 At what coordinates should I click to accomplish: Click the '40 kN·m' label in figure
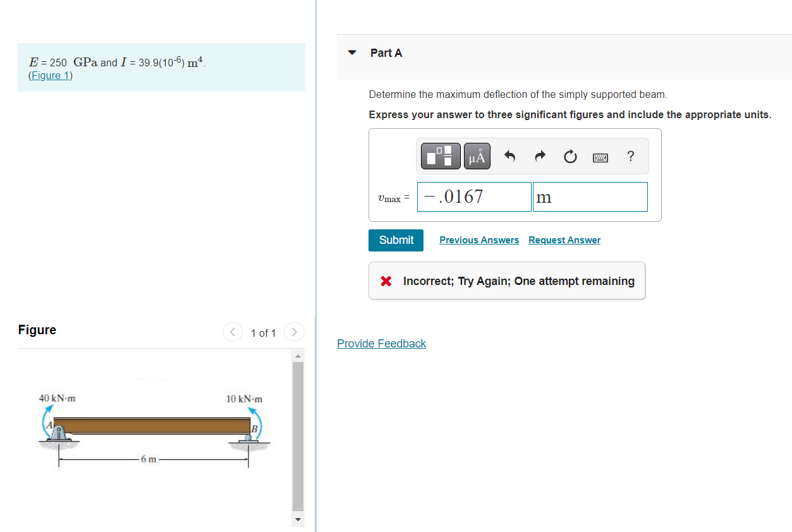click(58, 399)
